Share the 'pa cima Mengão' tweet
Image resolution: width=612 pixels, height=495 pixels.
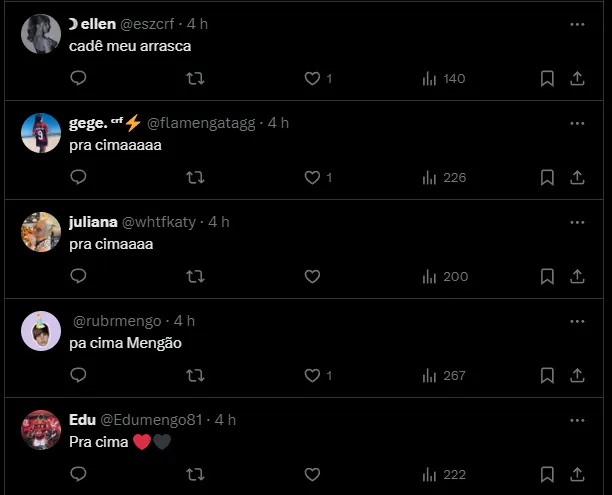pos(577,375)
